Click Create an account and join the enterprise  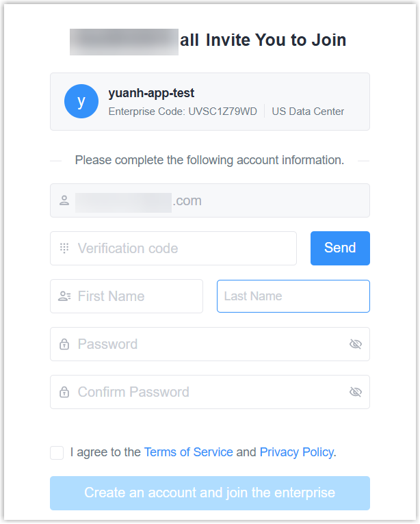coord(209,493)
